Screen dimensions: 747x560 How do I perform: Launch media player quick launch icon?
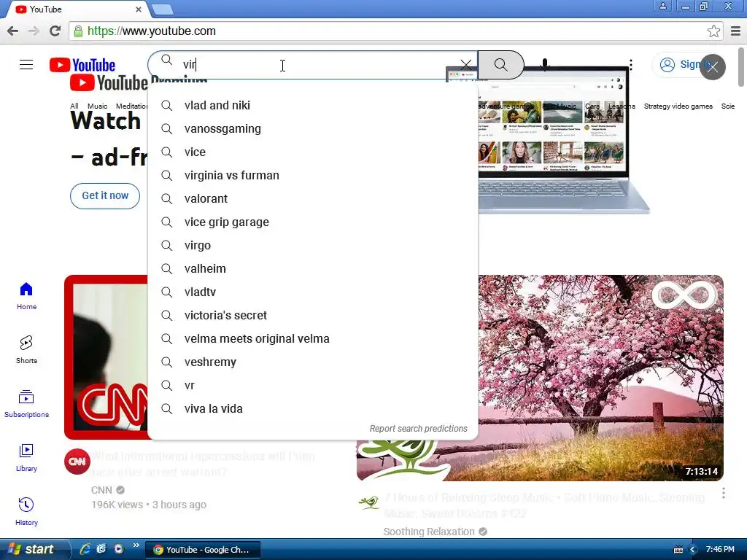tap(118, 549)
